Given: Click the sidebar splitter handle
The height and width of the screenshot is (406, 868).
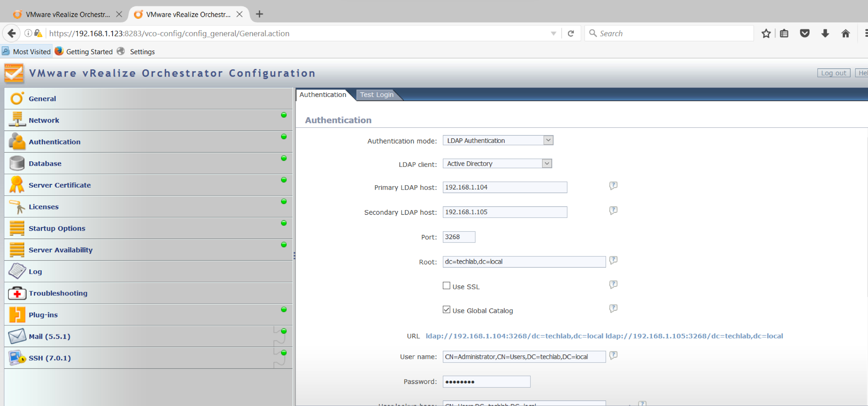Looking at the screenshot, I should [294, 255].
